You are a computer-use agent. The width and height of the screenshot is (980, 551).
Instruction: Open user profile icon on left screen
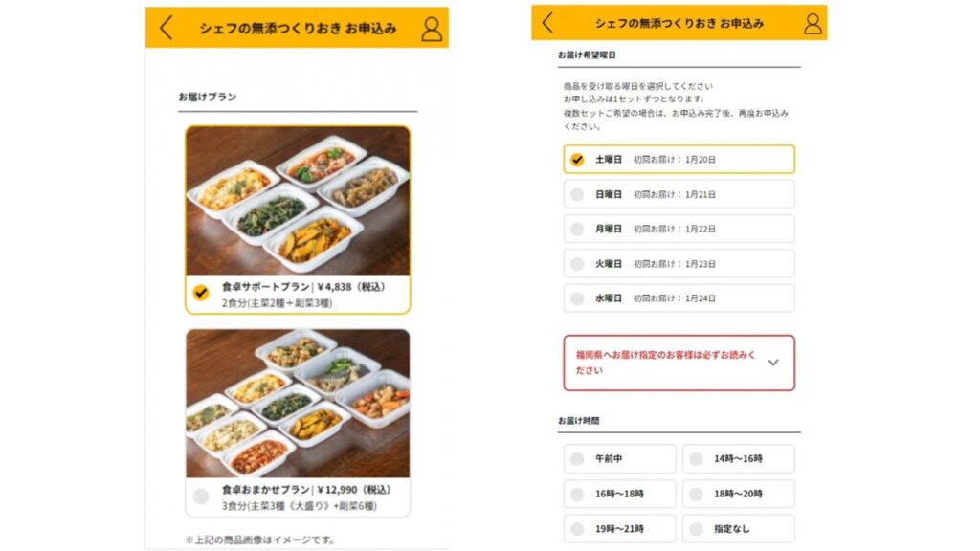click(432, 29)
